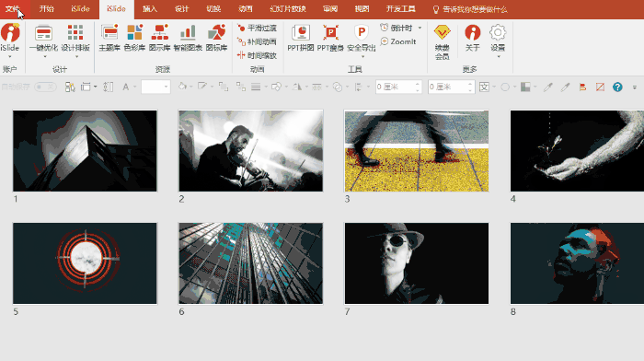The height and width of the screenshot is (361, 644).
Task: Open the 图标库 icon library
Action: pyautogui.click(x=216, y=38)
